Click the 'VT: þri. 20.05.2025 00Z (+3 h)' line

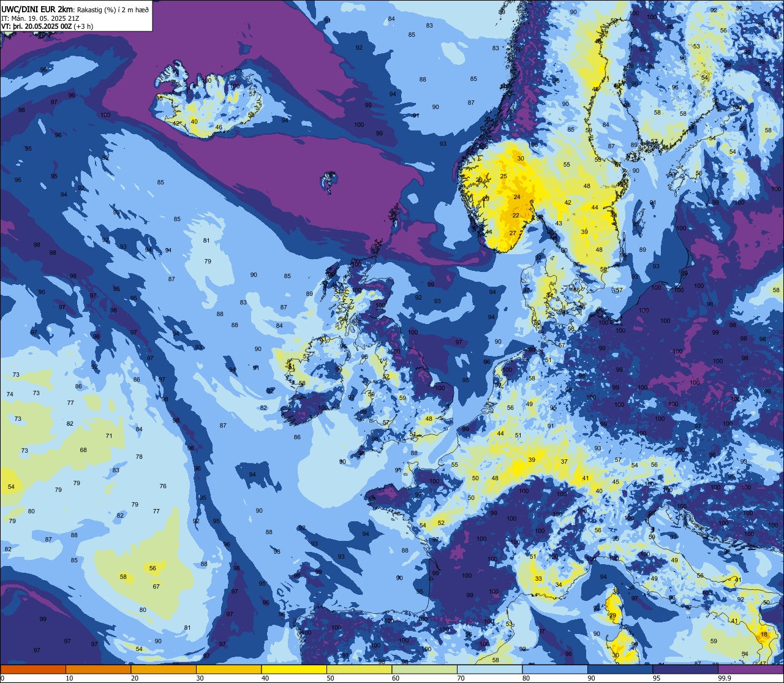(x=47, y=26)
